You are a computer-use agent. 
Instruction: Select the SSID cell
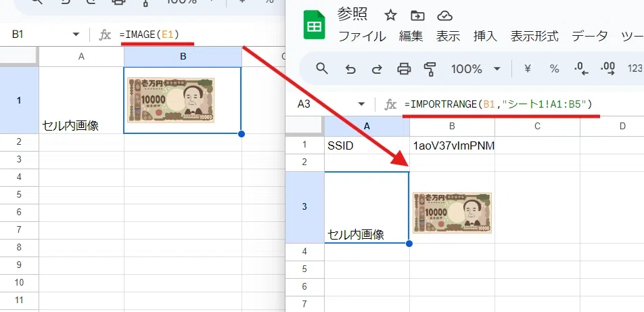367,145
